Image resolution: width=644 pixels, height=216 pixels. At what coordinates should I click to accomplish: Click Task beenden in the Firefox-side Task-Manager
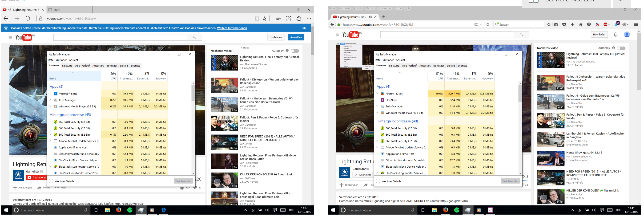coord(511,181)
